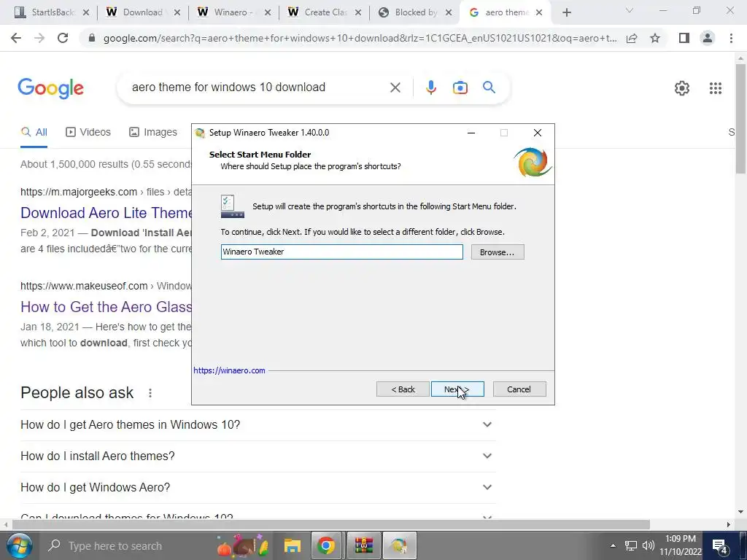Screen dimensions: 747x560
Task: Open Winaero setup taskbar icon
Action: coord(399,545)
